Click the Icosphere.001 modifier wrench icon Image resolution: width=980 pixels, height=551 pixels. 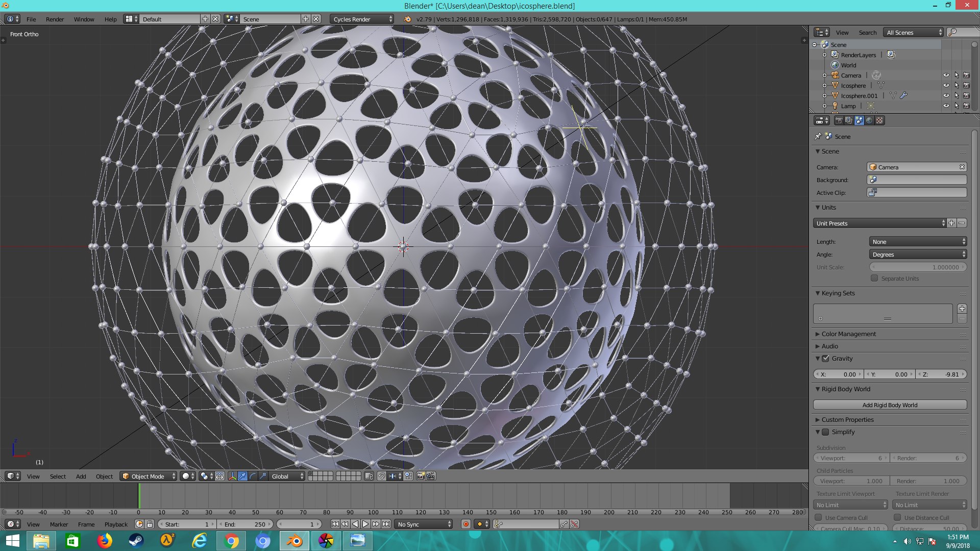pos(903,95)
